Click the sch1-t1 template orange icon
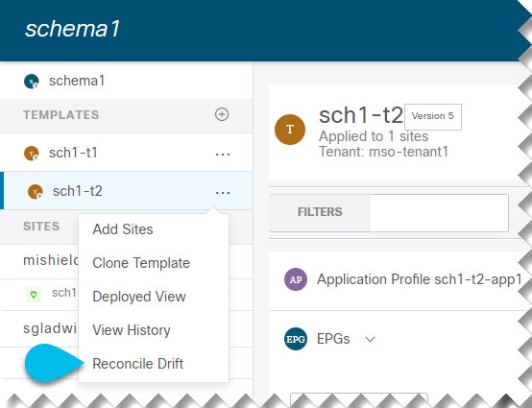The image size is (532, 408). [32, 154]
